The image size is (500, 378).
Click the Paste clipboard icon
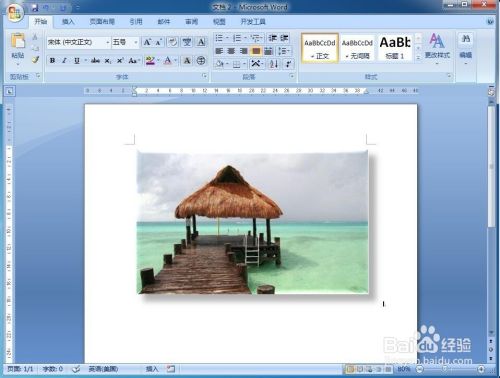18,41
